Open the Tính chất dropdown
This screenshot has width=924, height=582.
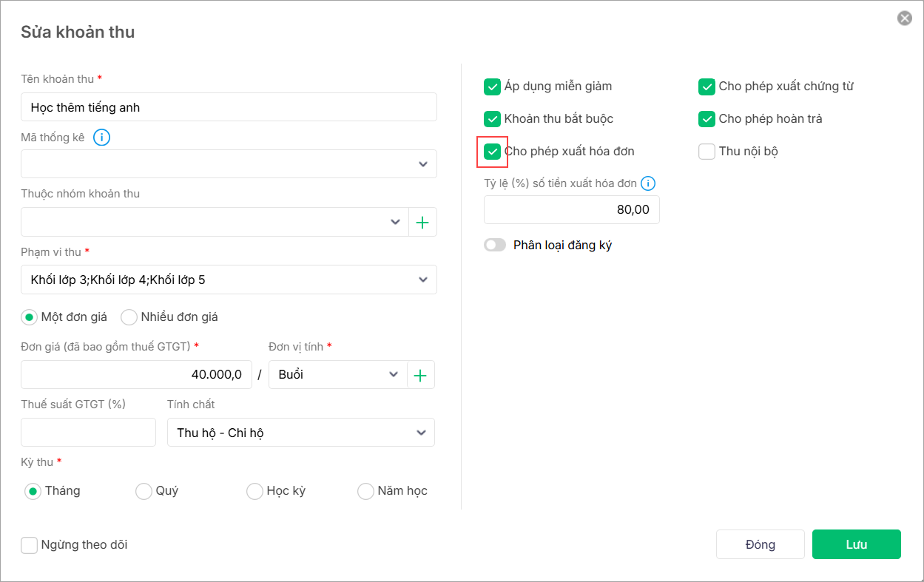(x=300, y=433)
